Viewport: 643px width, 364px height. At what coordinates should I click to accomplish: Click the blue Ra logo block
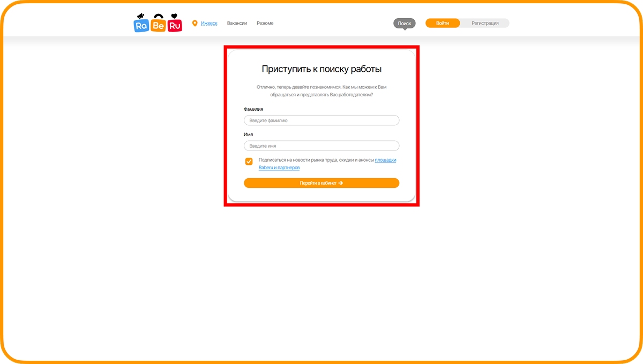click(x=141, y=25)
